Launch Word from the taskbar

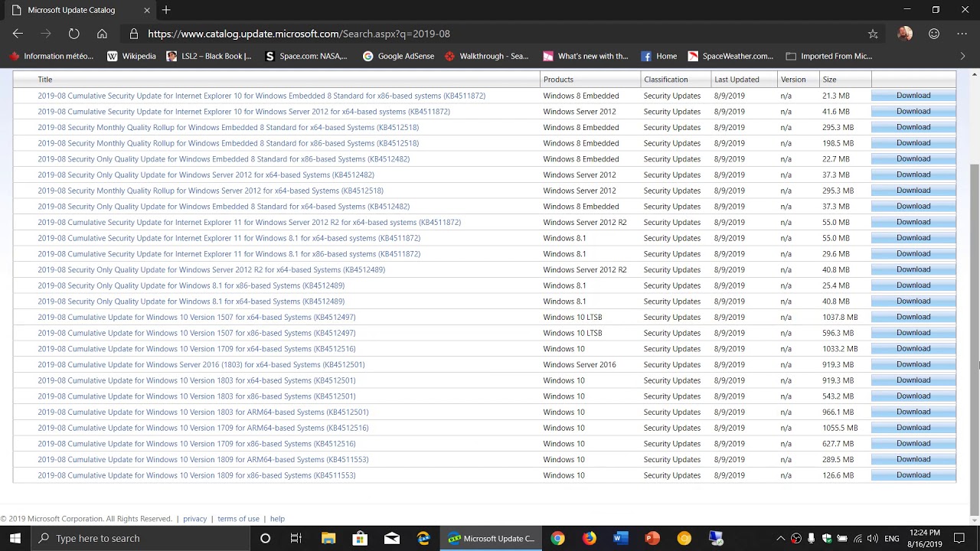click(620, 538)
